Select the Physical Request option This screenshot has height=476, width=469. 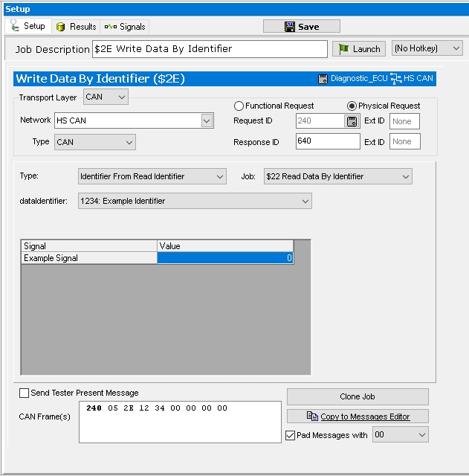[352, 106]
